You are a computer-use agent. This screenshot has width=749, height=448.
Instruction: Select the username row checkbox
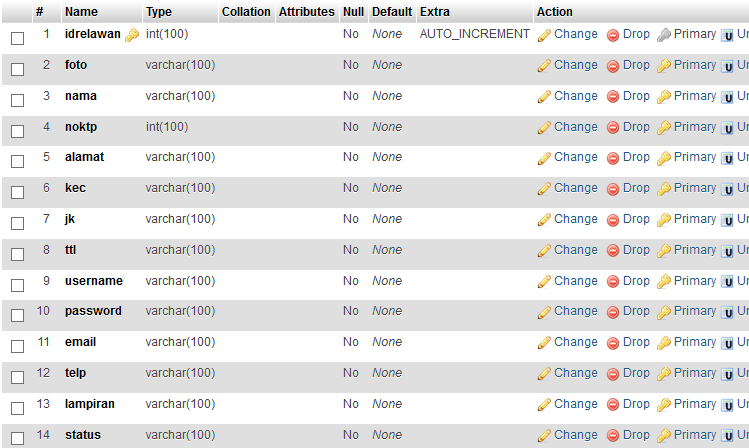pos(17,284)
